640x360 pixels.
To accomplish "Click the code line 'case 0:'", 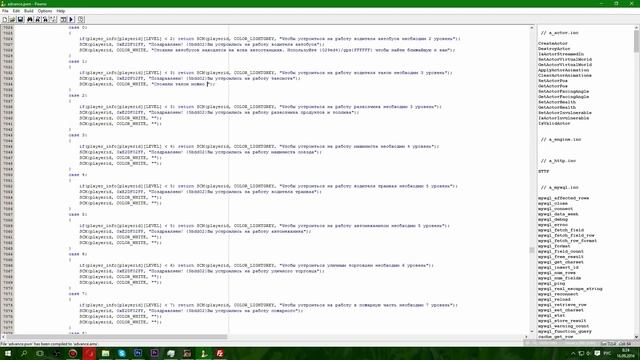I will click(x=78, y=27).
